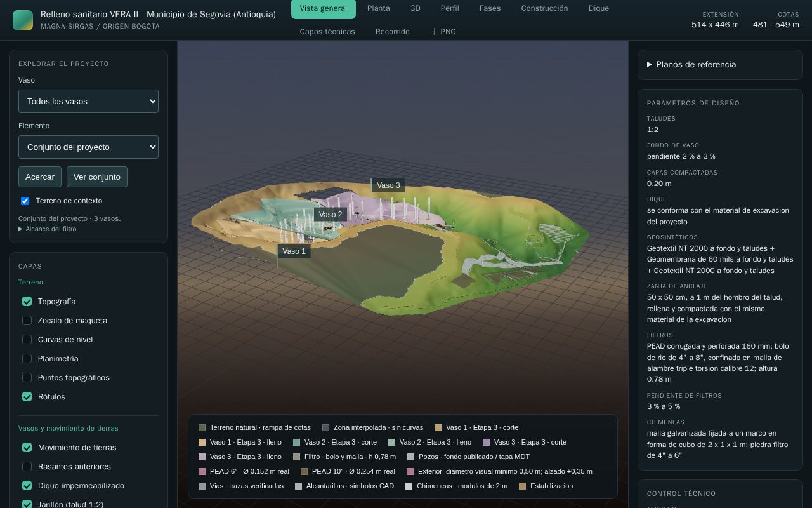Click Pozos fondo publicado swatch
Image resolution: width=812 pixels, height=508 pixels.
coord(411,457)
